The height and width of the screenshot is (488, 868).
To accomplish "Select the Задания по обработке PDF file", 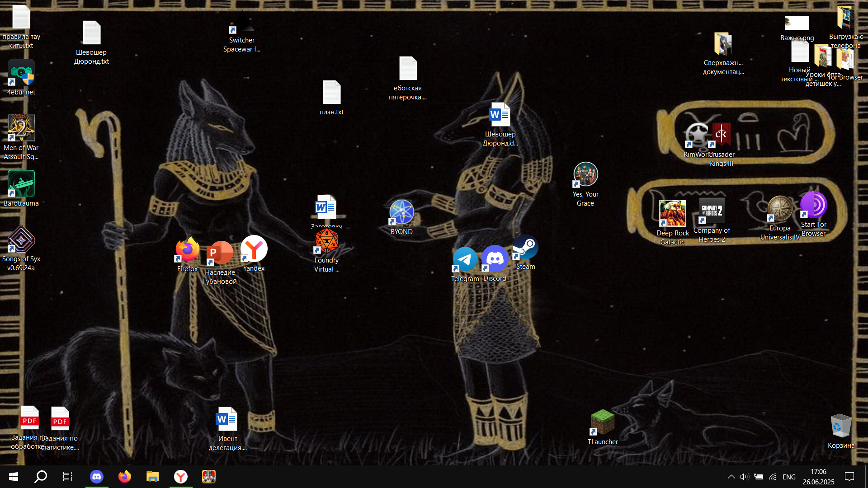I will 29,418.
